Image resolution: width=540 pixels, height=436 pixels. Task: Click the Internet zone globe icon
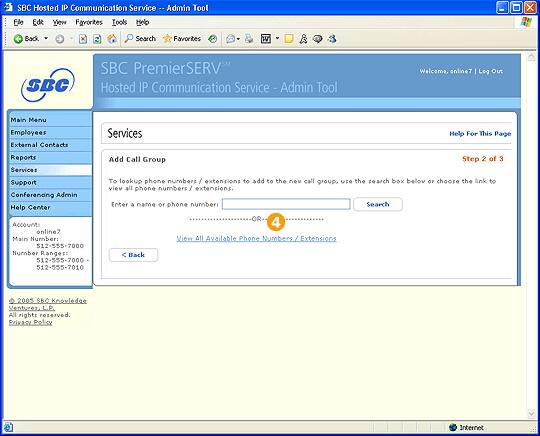tap(453, 427)
